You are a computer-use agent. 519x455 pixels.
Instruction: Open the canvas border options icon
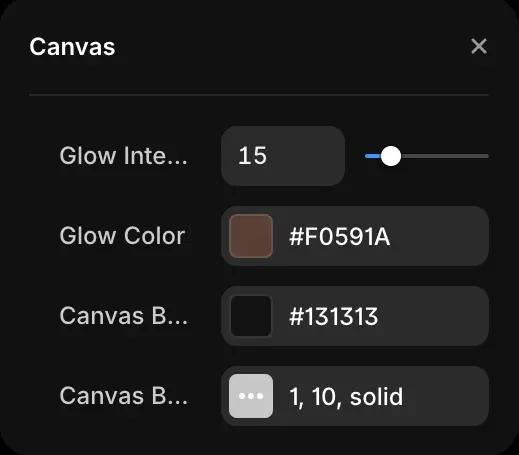tap(251, 396)
